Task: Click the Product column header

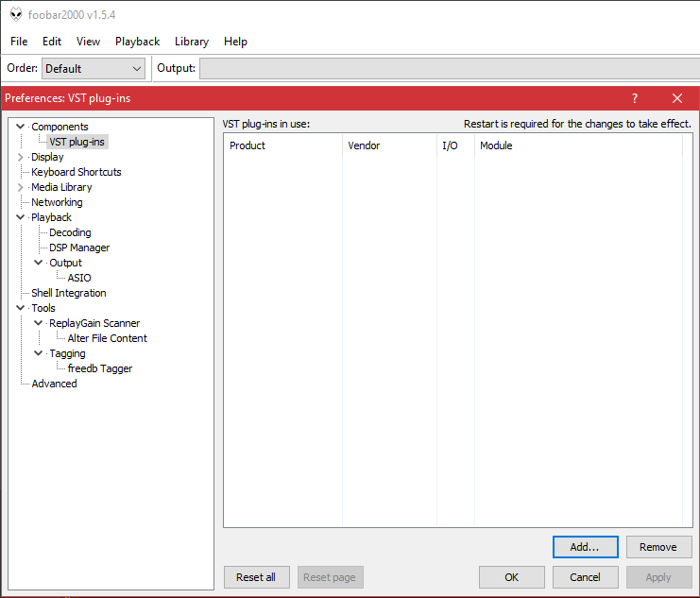Action: click(283, 145)
